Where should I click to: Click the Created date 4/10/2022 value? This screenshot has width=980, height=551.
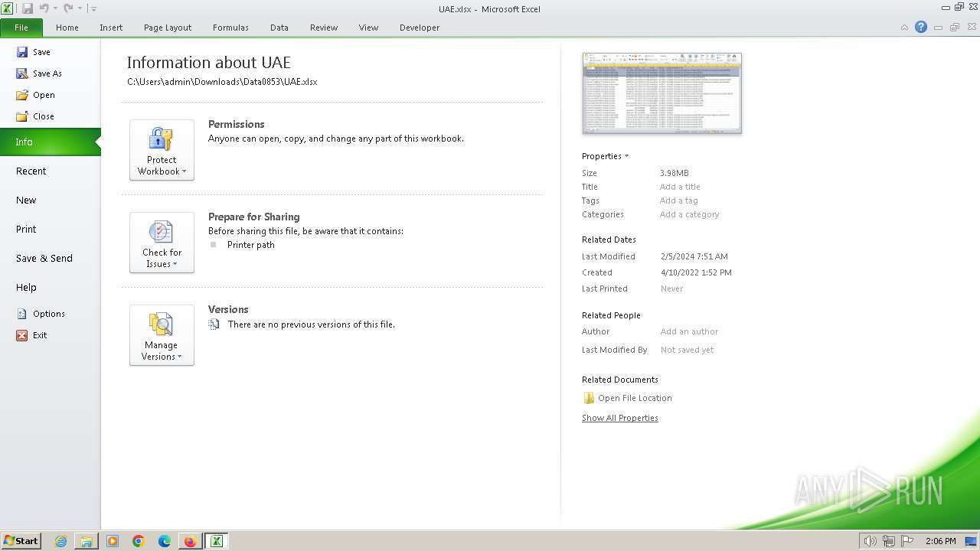696,272
